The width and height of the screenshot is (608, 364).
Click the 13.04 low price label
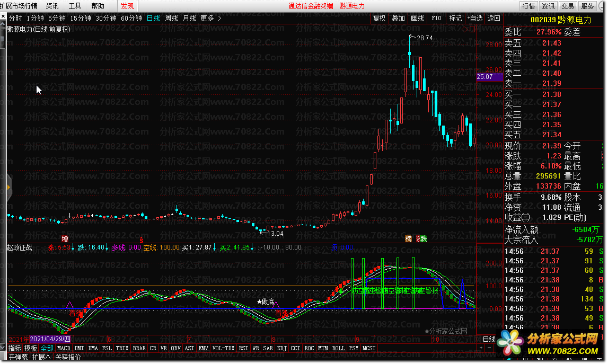point(275,233)
